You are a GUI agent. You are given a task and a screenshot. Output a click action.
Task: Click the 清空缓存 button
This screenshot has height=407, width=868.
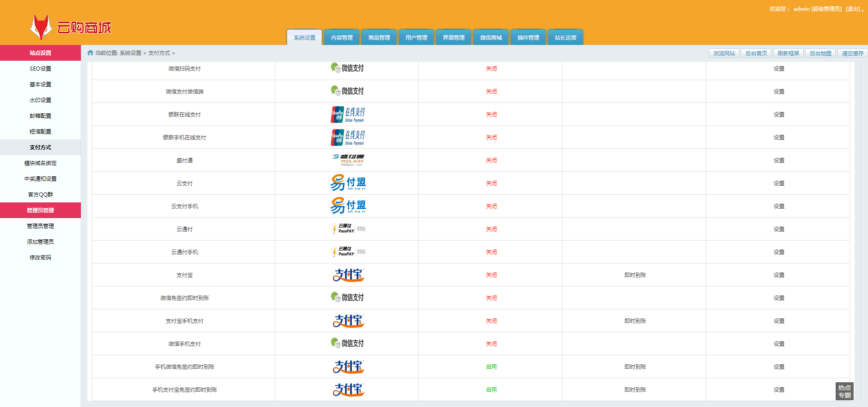coord(852,53)
